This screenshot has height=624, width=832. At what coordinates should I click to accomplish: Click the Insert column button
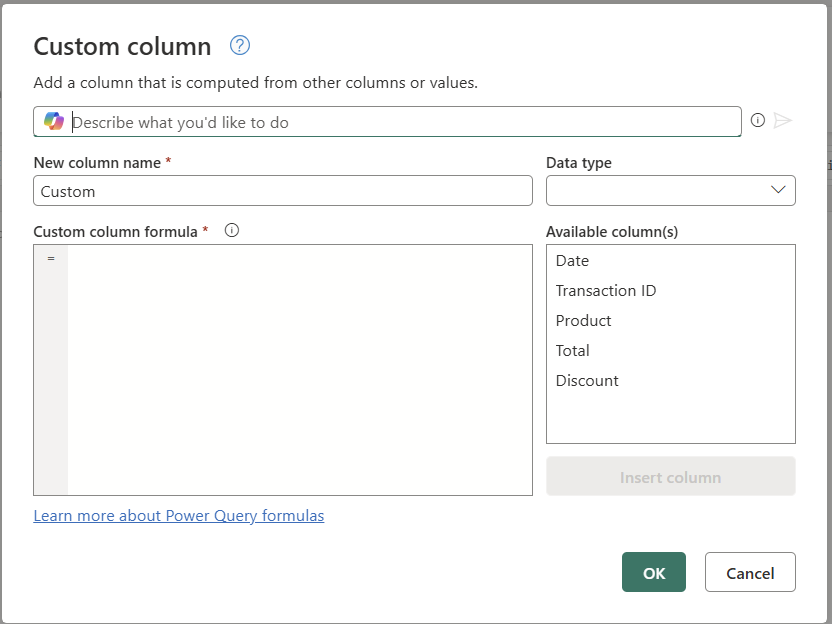(670, 476)
